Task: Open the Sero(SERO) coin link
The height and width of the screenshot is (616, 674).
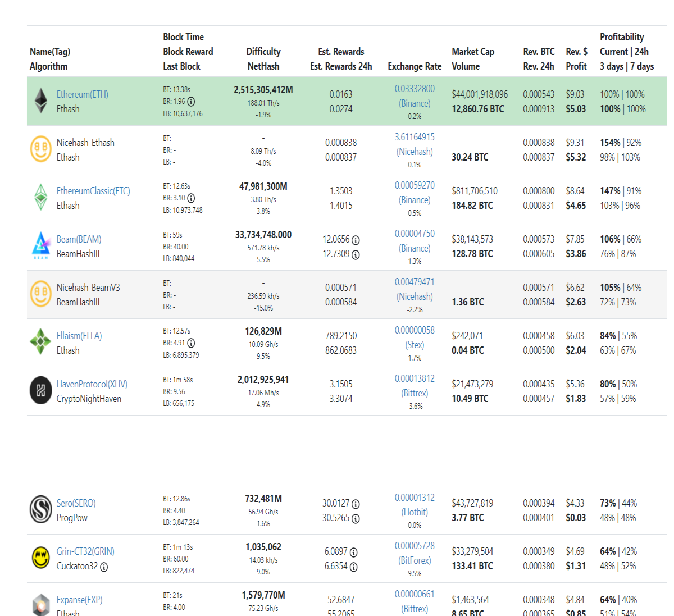Action: (76, 503)
